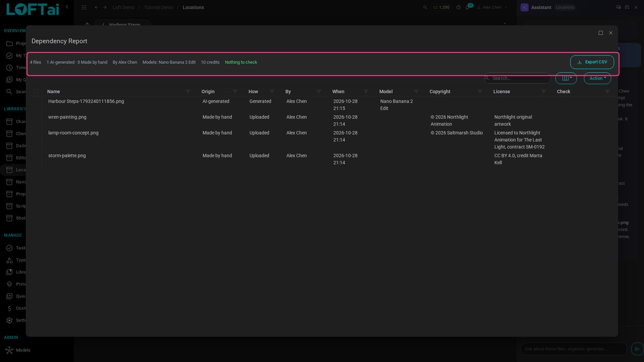Viewport: 644px width, 362px height.
Task: Click 'CC BY 4.0, credit Marta Kell' license cell
Action: pyautogui.click(x=518, y=159)
